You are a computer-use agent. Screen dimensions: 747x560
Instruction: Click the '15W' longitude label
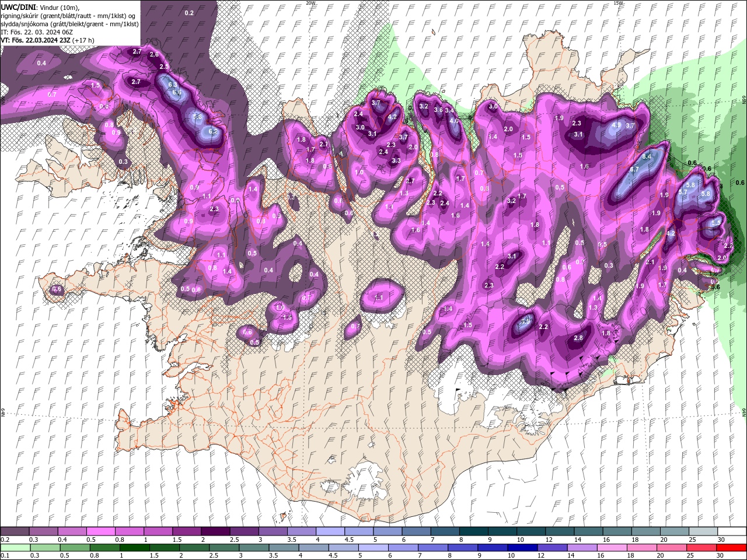[x=619, y=3]
